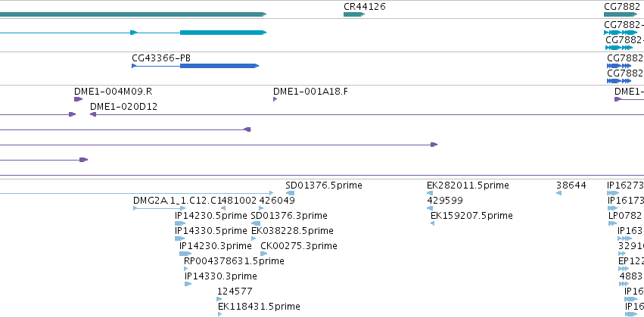The image size is (644, 318).
Task: Click the 426049 feature label
Action: pos(277,201)
